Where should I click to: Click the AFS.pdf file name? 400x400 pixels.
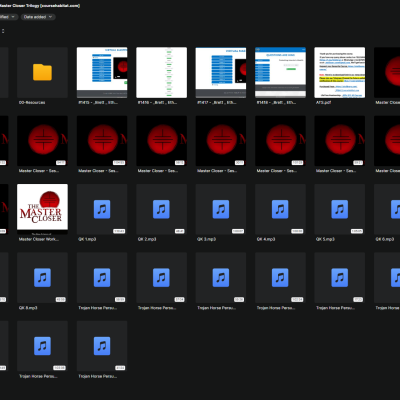pyautogui.click(x=323, y=102)
